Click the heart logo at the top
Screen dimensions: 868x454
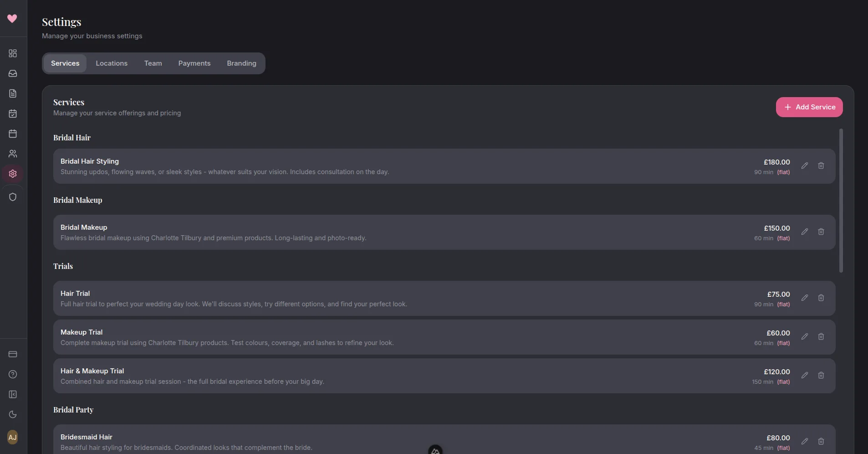[x=12, y=19]
